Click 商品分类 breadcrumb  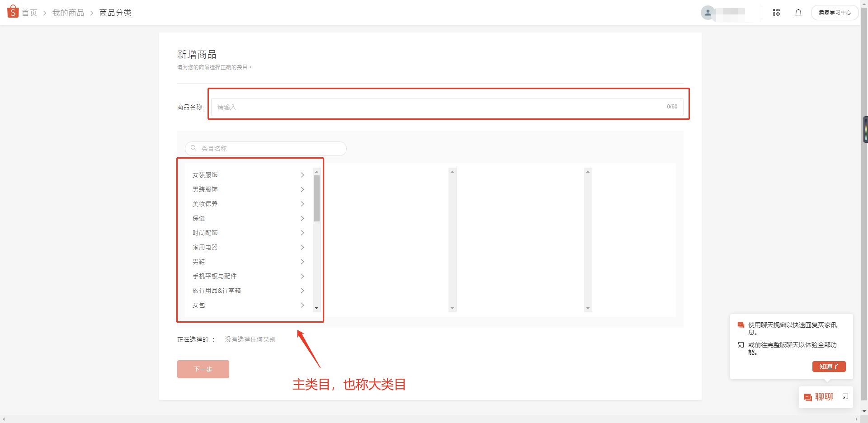click(x=115, y=13)
